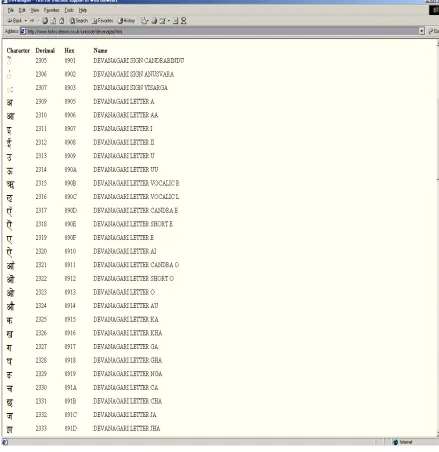
Task: Stop loading the page
Action: 45,21
